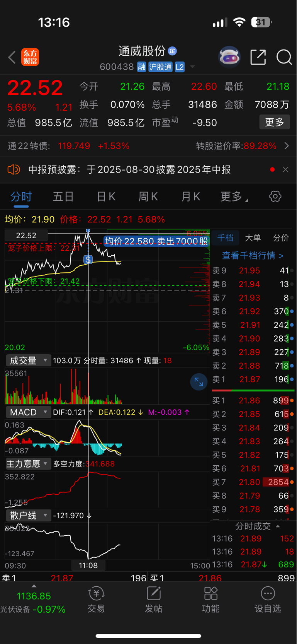Open the 交易 trade icon
Viewport: 297px width, 644px height.
pos(96,600)
